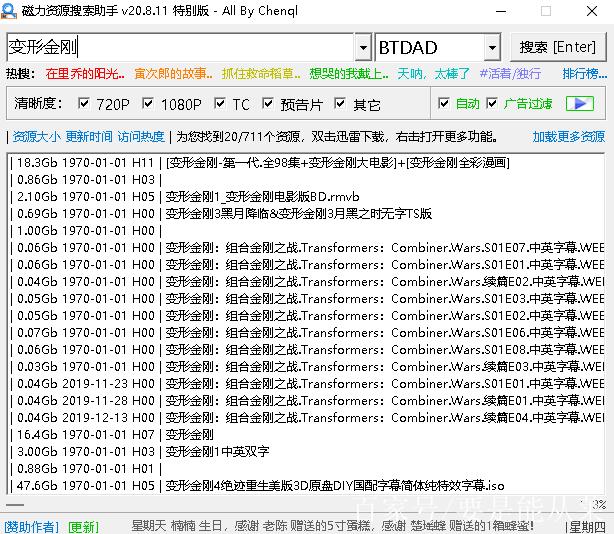Select Combiner.Wars.S01E07 result row
This screenshot has width=614, height=534.
point(305,248)
